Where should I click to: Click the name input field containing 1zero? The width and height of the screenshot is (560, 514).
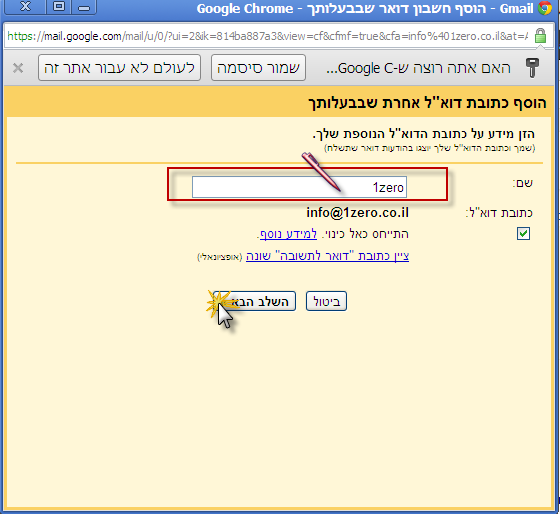coord(299,187)
